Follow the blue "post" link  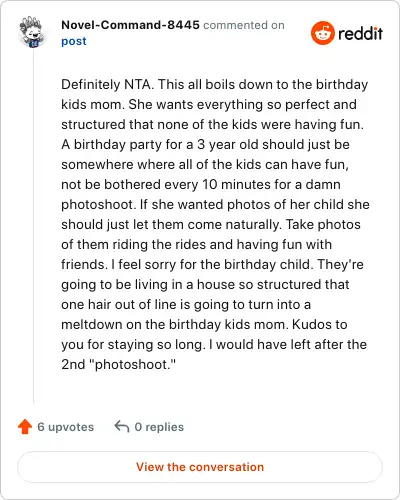point(74,41)
